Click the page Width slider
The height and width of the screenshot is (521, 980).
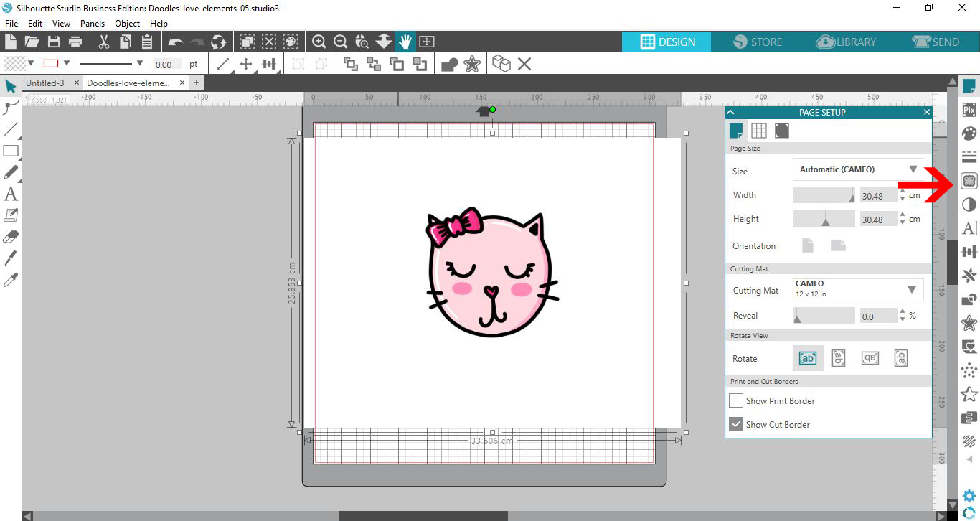824,195
